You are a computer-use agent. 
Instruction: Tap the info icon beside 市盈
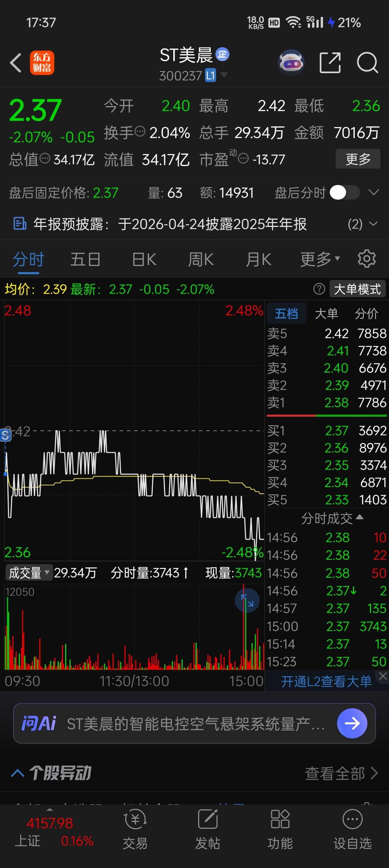243,158
